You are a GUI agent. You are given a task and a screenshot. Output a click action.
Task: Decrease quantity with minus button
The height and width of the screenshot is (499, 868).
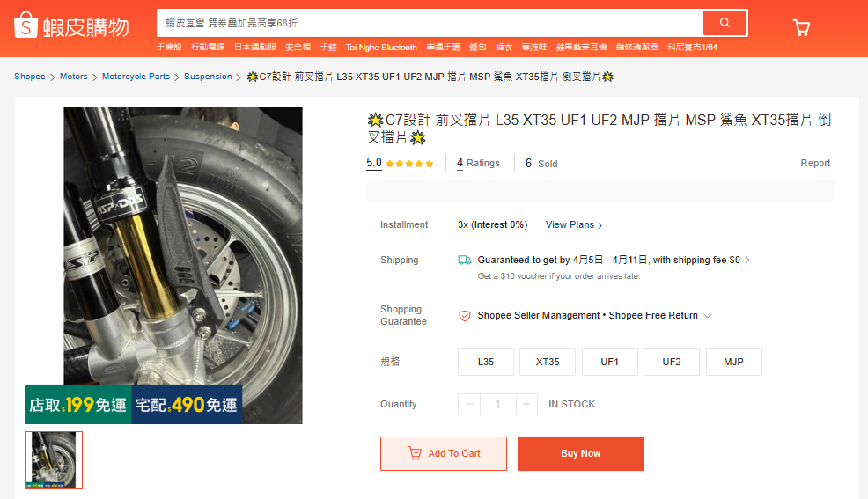tap(469, 405)
